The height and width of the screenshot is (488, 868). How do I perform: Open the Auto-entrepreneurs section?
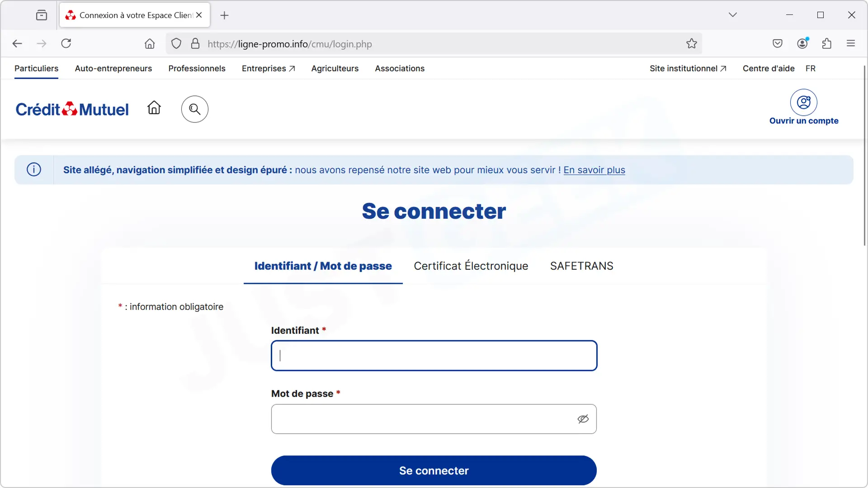pos(113,69)
